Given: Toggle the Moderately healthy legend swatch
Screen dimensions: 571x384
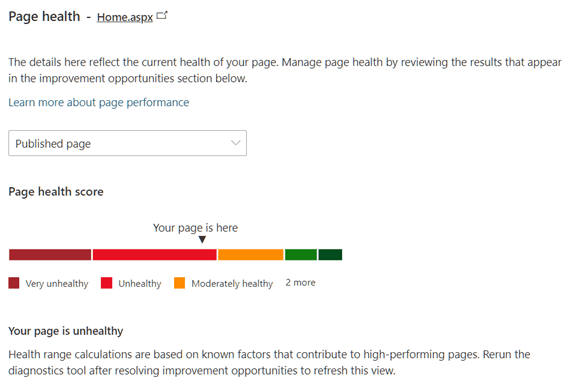Looking at the screenshot, I should pyautogui.click(x=180, y=283).
